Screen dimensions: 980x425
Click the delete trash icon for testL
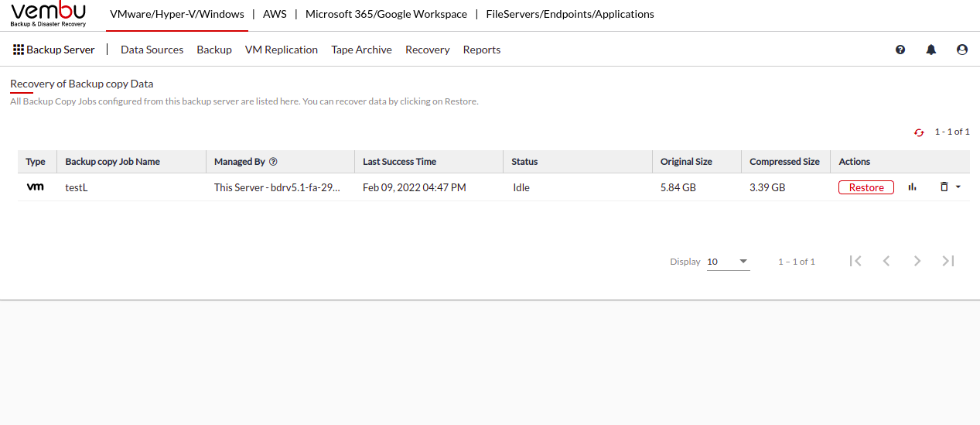[x=944, y=187]
